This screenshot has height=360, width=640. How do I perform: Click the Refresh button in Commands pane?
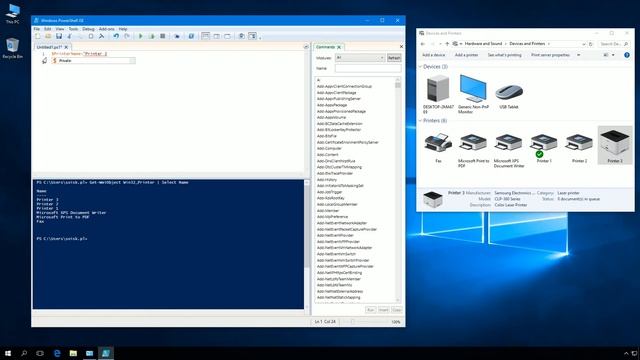click(394, 58)
